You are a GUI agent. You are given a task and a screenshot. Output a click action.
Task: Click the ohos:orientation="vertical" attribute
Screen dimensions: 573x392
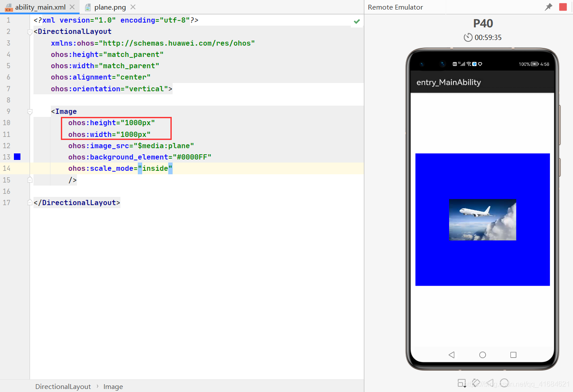(109, 89)
